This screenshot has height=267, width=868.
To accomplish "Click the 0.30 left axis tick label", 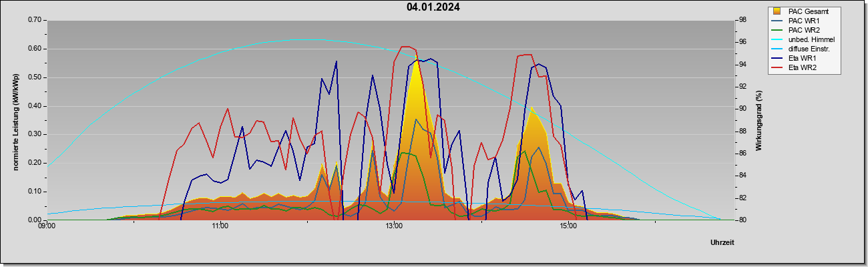I will (x=34, y=134).
